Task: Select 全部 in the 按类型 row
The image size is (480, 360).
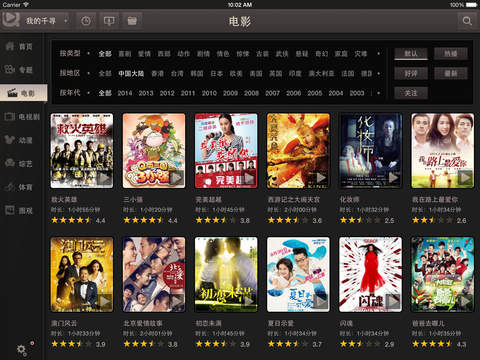Action: 105,53
